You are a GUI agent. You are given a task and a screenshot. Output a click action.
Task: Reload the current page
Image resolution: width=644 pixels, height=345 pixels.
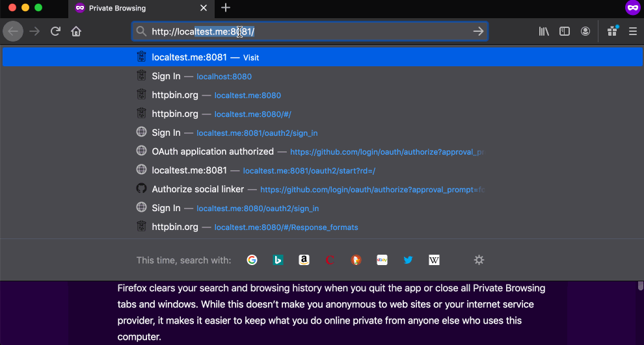[x=55, y=31]
